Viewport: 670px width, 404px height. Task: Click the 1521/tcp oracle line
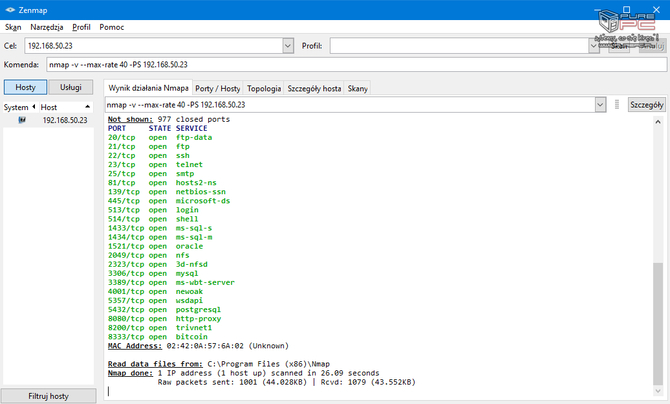coord(156,246)
